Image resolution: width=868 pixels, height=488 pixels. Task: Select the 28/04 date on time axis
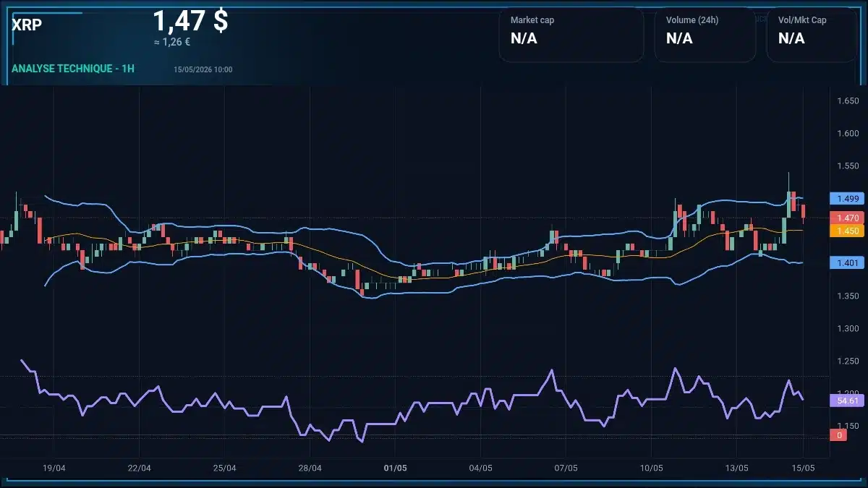(310, 468)
